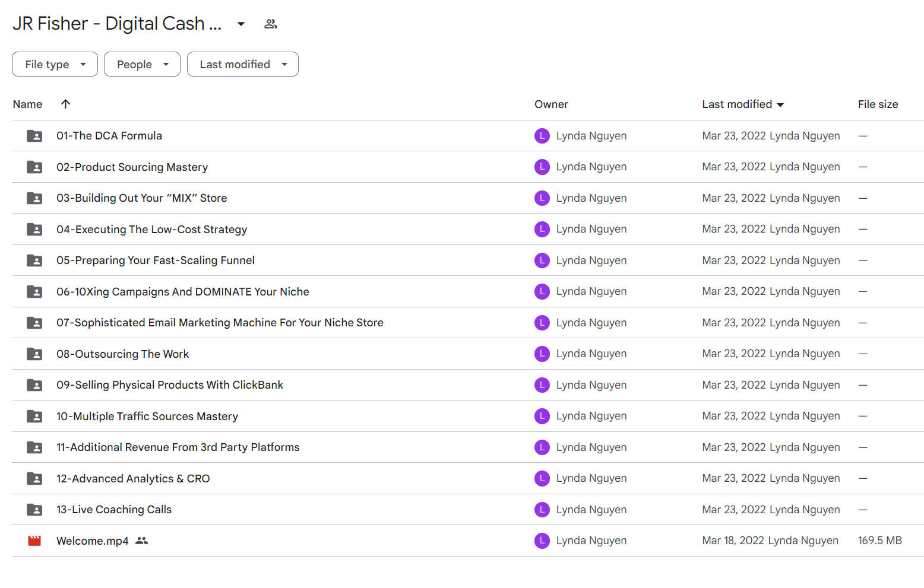Click the folder icon for 04-Executing The Low-Cost Strategy
The height and width of the screenshot is (588, 924).
34,230
